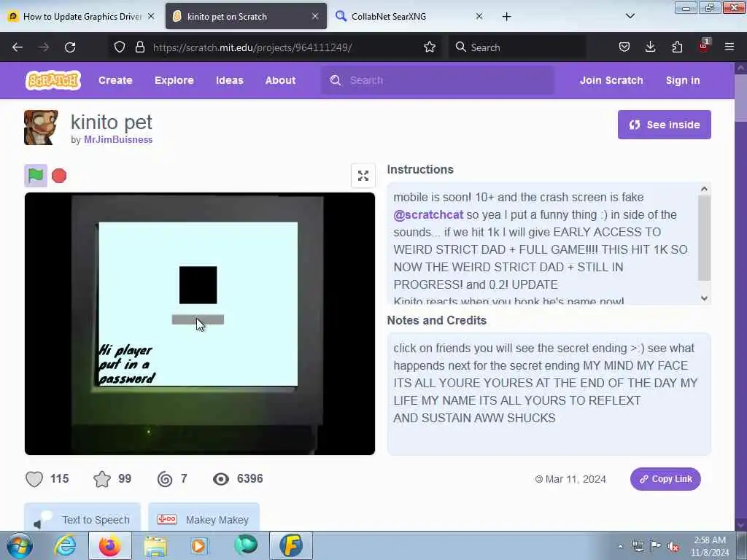This screenshot has width=747, height=560.
Task: Open the Windows Start menu orb
Action: pos(20,545)
